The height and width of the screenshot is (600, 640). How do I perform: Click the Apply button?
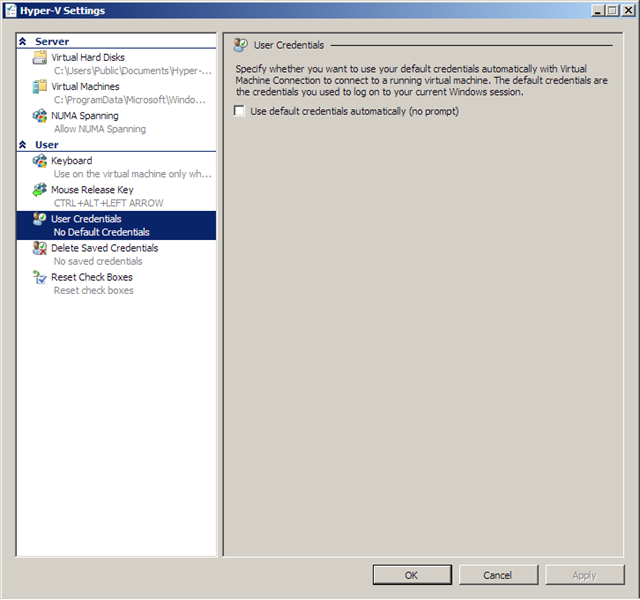click(x=585, y=575)
